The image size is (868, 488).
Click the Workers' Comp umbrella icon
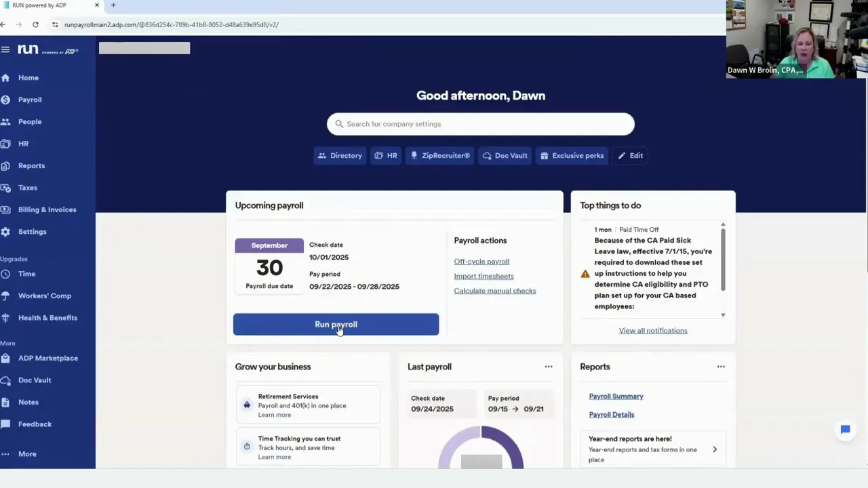click(5, 296)
